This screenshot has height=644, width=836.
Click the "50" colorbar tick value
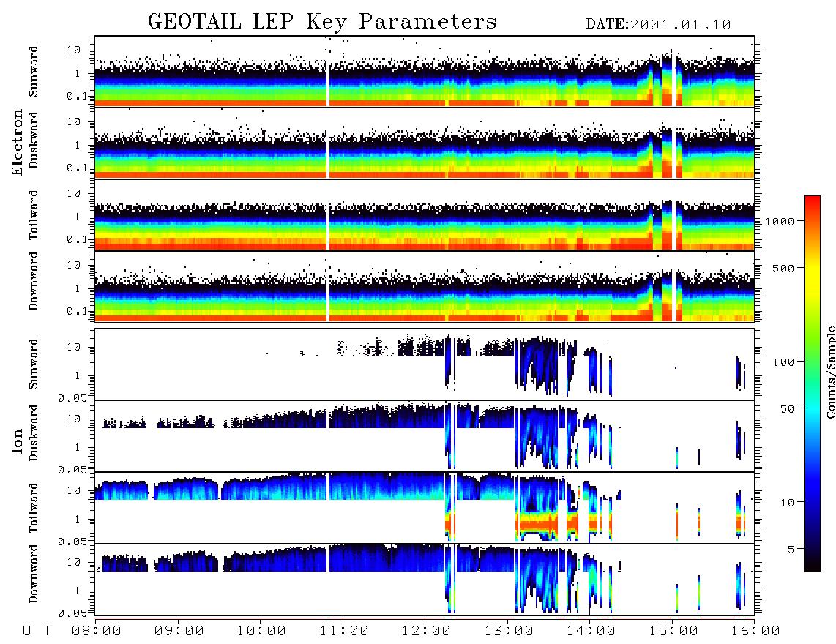[787, 409]
